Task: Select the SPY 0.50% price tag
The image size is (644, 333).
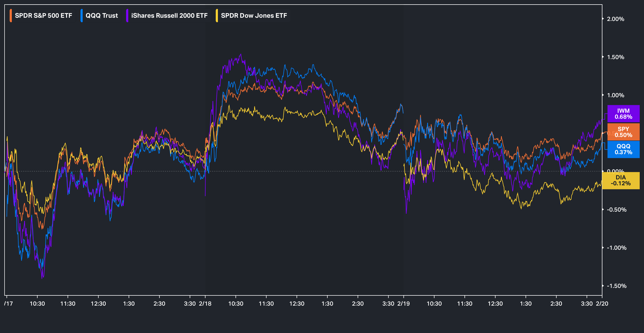Action: (623, 132)
